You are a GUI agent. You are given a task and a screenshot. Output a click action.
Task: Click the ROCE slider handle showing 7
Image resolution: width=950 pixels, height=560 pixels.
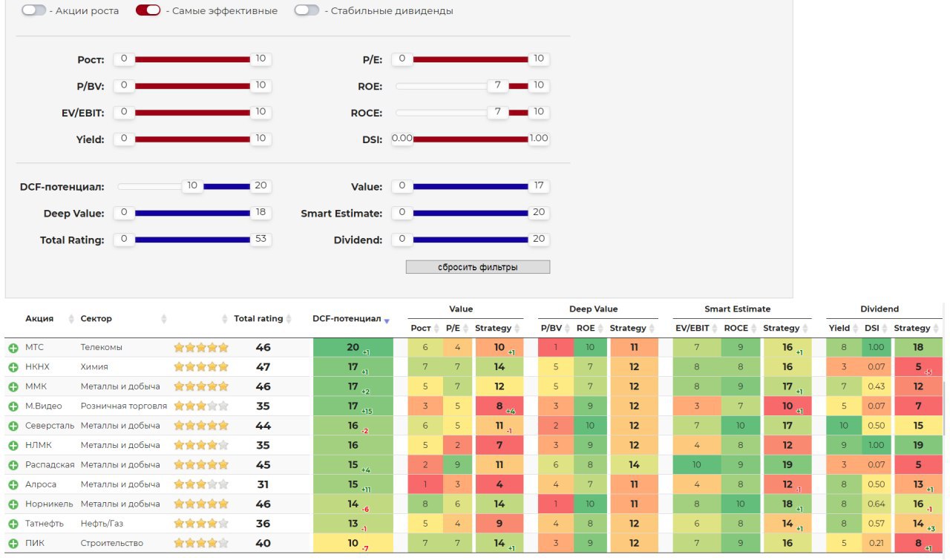pos(498,112)
